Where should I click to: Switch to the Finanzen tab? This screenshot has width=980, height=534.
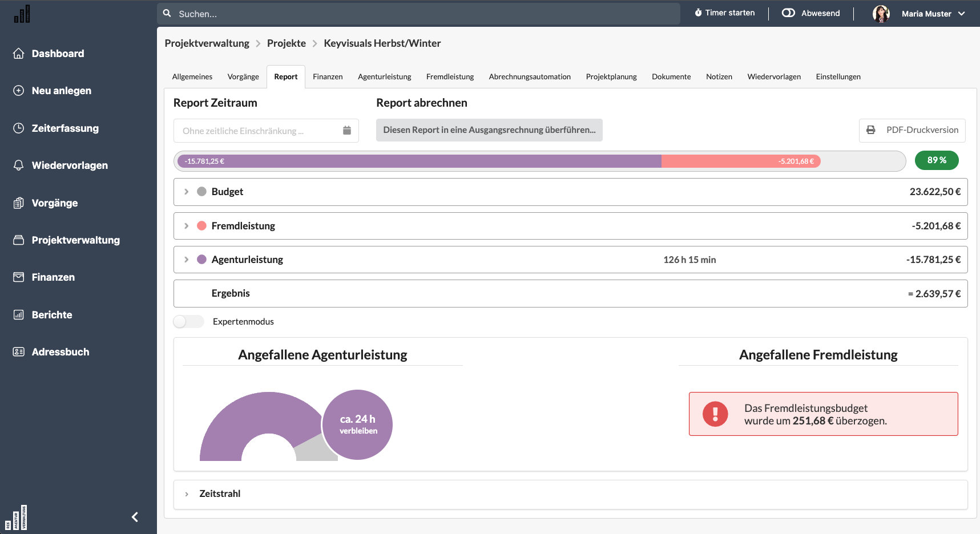click(x=328, y=77)
